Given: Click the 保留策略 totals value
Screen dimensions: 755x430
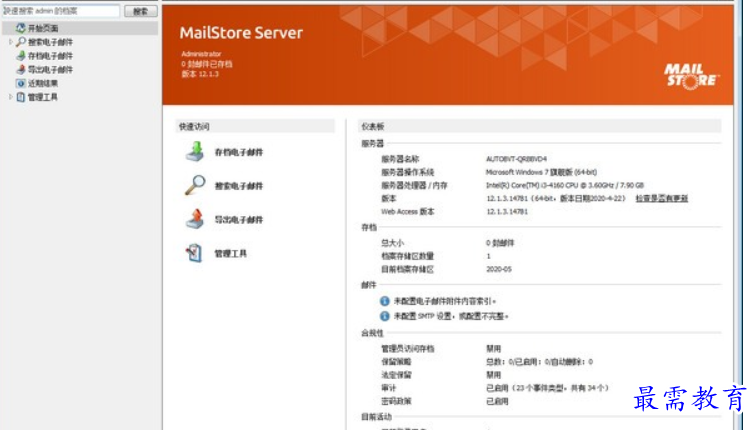Looking at the screenshot, I should pyautogui.click(x=539, y=361).
